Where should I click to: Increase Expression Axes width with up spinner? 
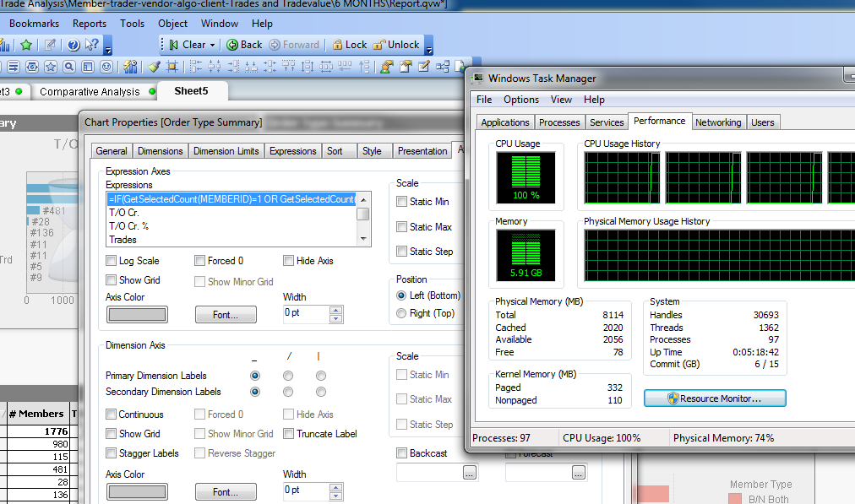pos(336,310)
